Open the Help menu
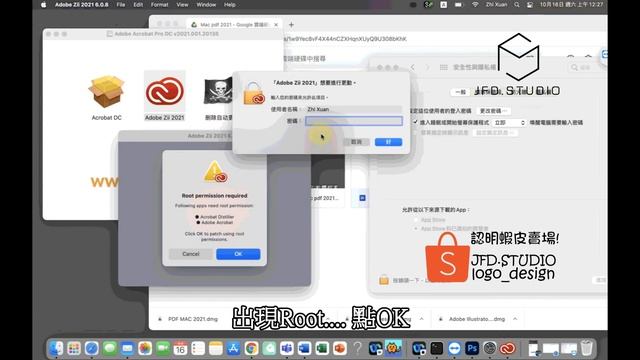The width and height of the screenshot is (640, 360). click(229, 5)
